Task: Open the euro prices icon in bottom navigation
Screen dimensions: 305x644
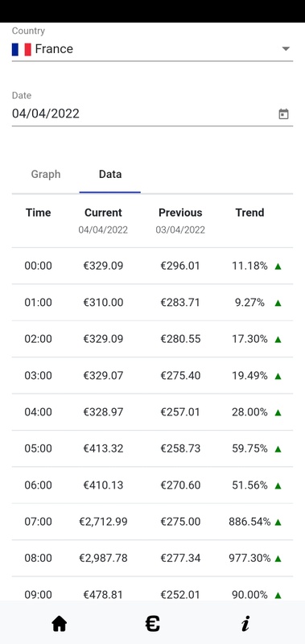Action: (152, 625)
